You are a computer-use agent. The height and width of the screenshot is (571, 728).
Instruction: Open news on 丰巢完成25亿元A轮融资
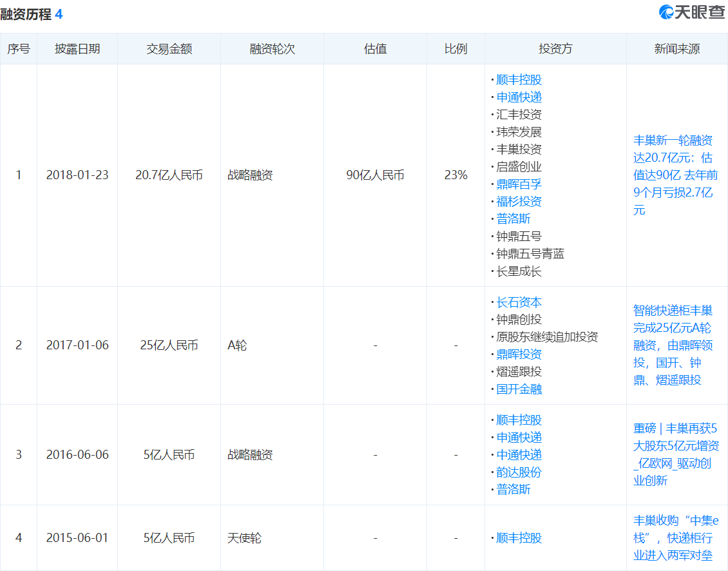point(673,345)
